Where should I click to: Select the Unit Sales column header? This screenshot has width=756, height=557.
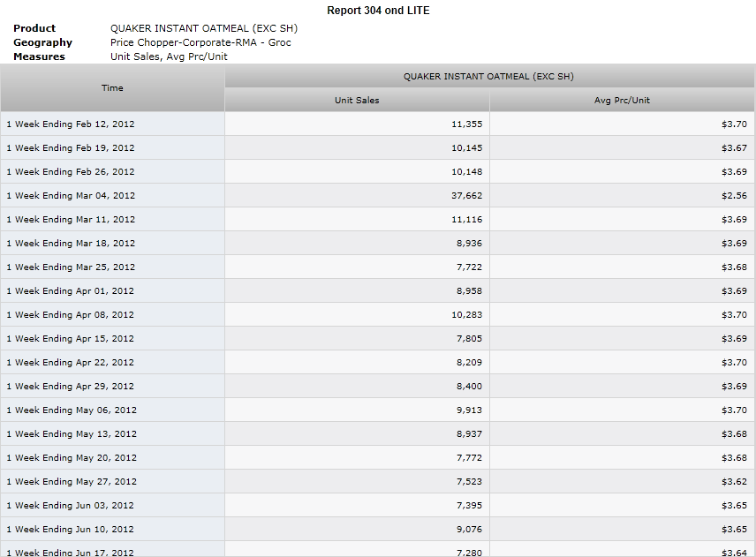[358, 101]
